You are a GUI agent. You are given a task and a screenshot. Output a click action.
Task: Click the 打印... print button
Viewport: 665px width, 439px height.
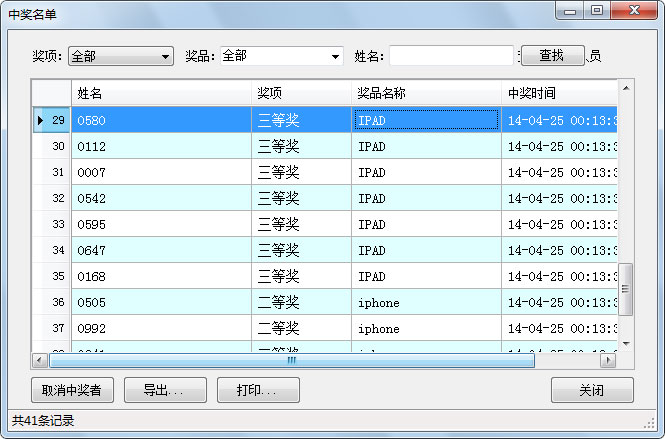(258, 390)
